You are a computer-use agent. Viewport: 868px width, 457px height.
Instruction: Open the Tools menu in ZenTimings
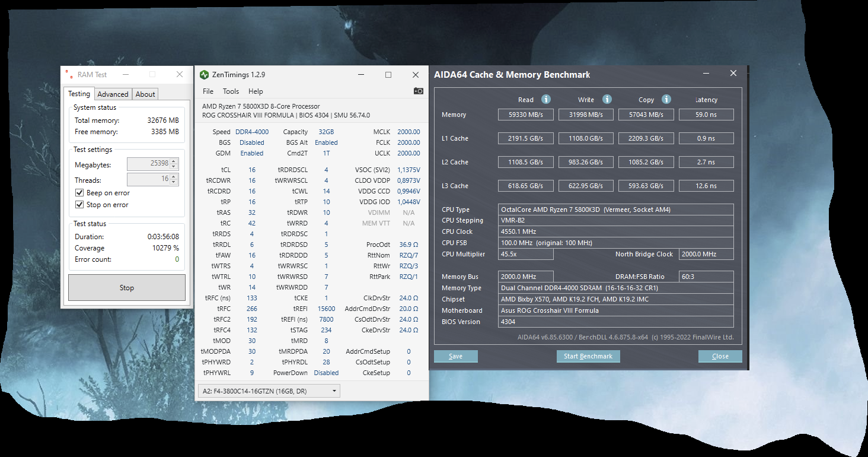pyautogui.click(x=231, y=91)
